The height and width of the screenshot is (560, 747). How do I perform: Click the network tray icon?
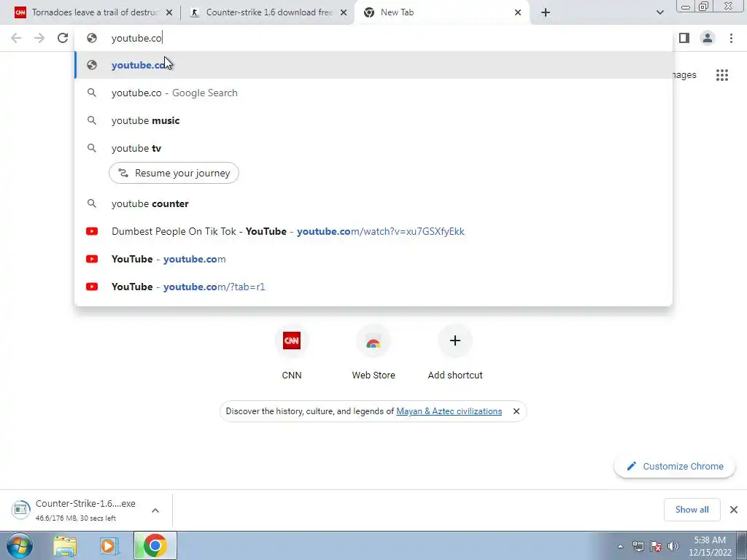[x=638, y=546]
